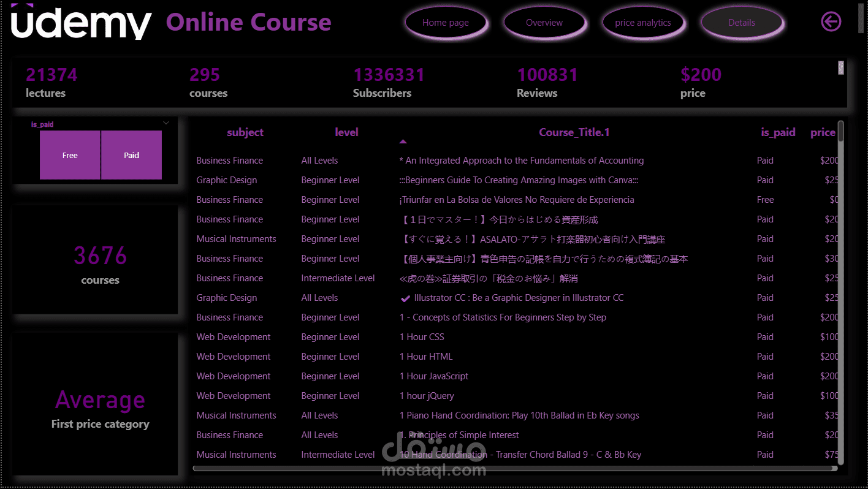Click the KPI card strip scrollbar
The width and height of the screenshot is (868, 489).
(841, 68)
